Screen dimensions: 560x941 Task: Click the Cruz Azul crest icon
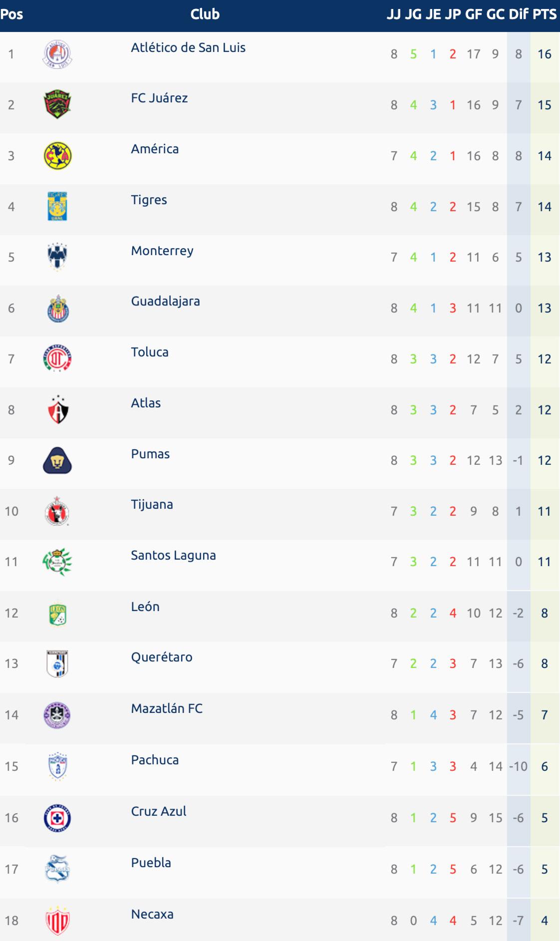coord(57,818)
